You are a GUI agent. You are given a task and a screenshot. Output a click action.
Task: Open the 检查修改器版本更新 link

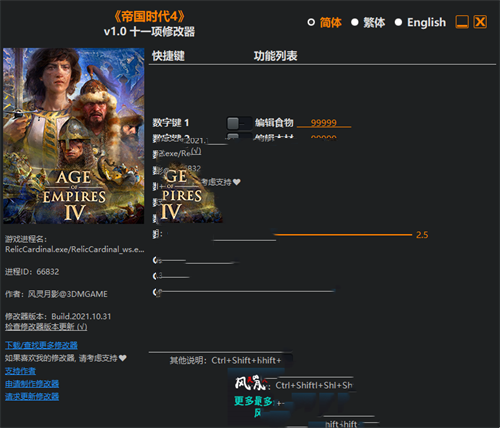[46, 327]
